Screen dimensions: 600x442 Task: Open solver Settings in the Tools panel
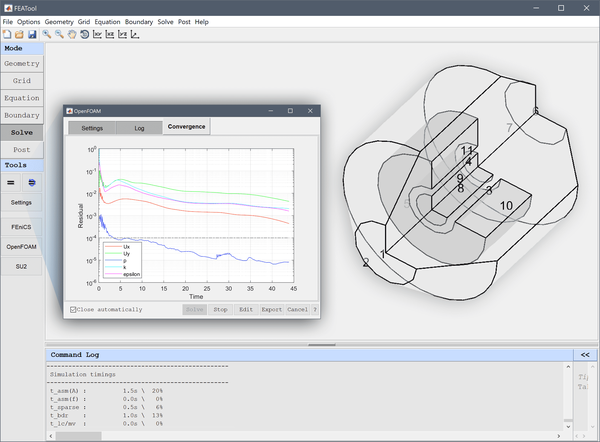21,202
